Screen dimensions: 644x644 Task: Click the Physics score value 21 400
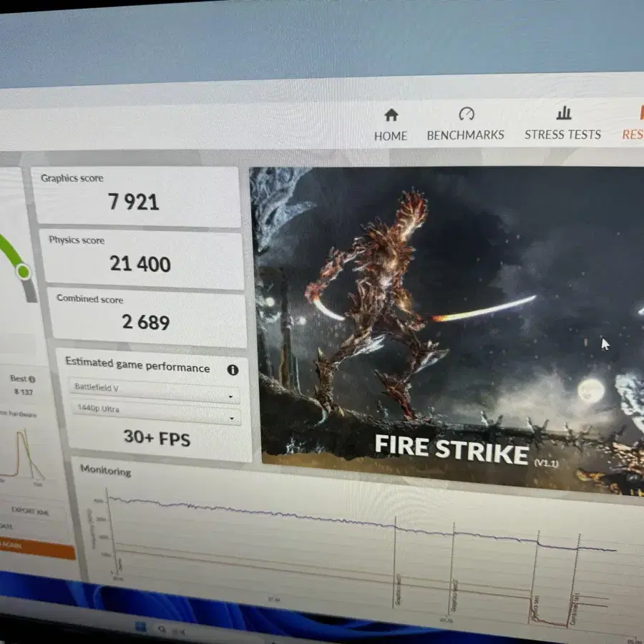click(140, 263)
